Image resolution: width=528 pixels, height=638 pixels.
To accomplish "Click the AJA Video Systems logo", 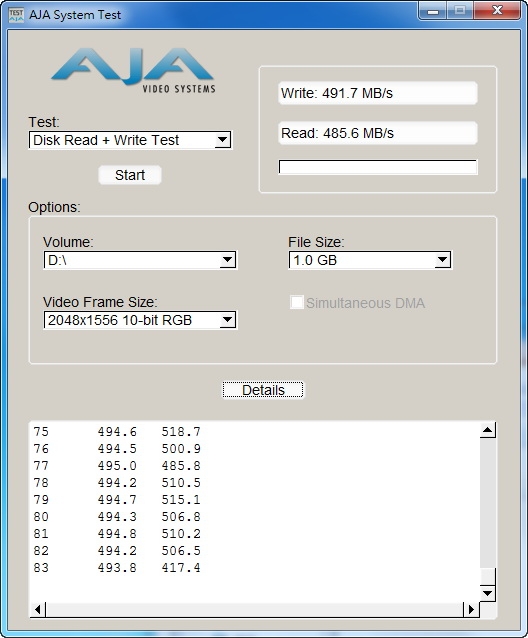I will pos(133,70).
